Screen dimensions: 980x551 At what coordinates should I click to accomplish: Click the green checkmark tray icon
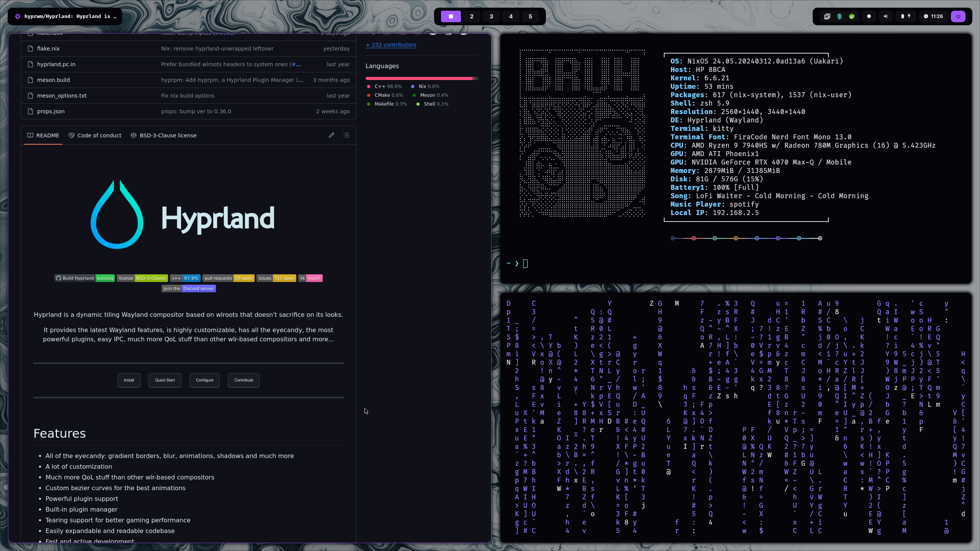click(851, 16)
